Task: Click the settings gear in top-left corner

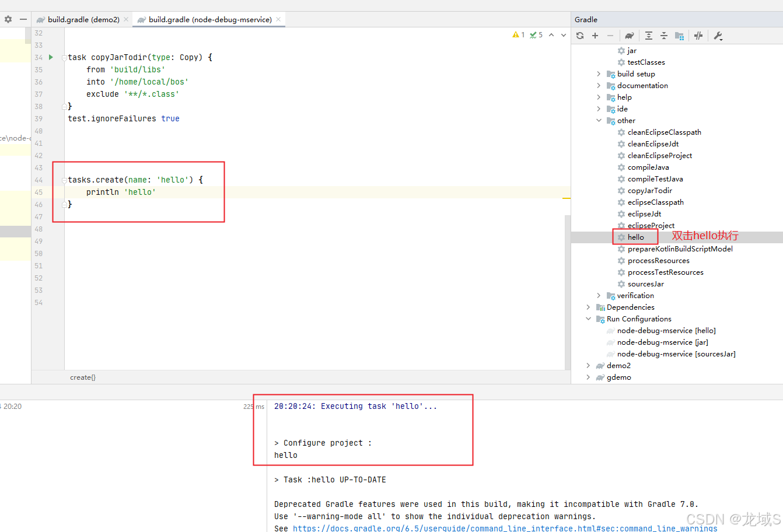Action: 8,19
